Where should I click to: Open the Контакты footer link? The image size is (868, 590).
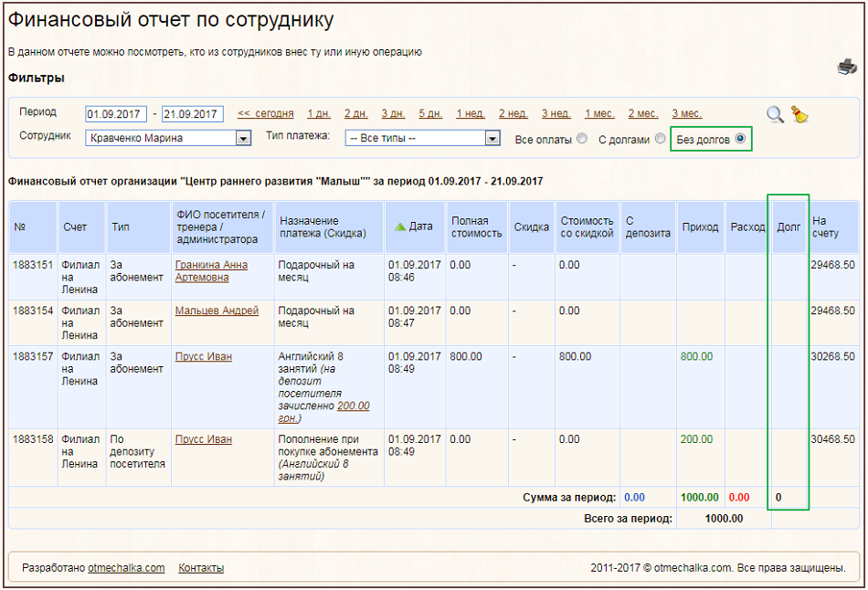(201, 568)
